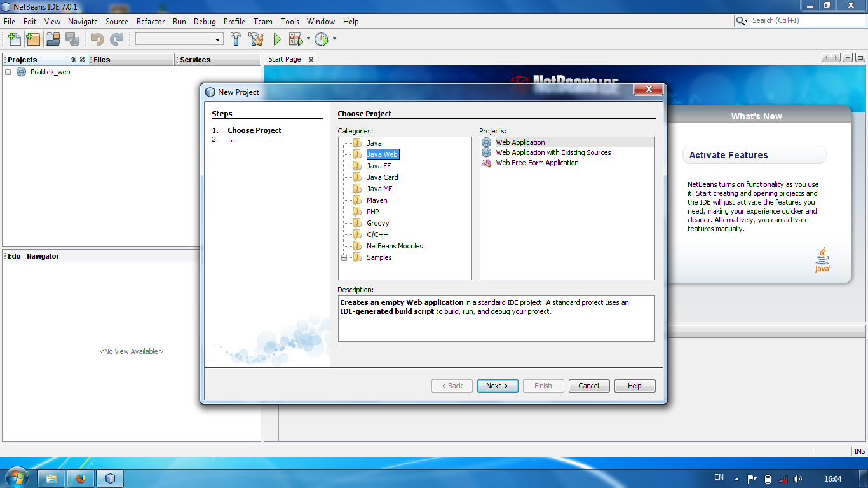Close the Projects tab with its X
The width and height of the screenshot is (868, 488).
click(x=82, y=59)
